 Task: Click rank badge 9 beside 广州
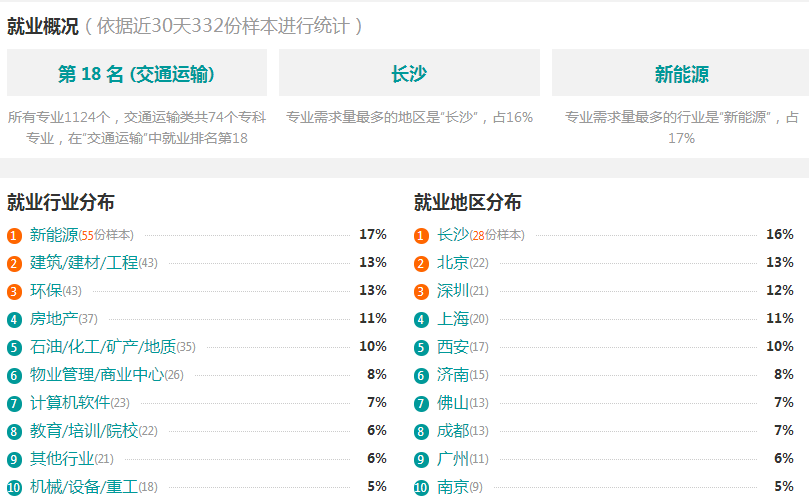421,459
